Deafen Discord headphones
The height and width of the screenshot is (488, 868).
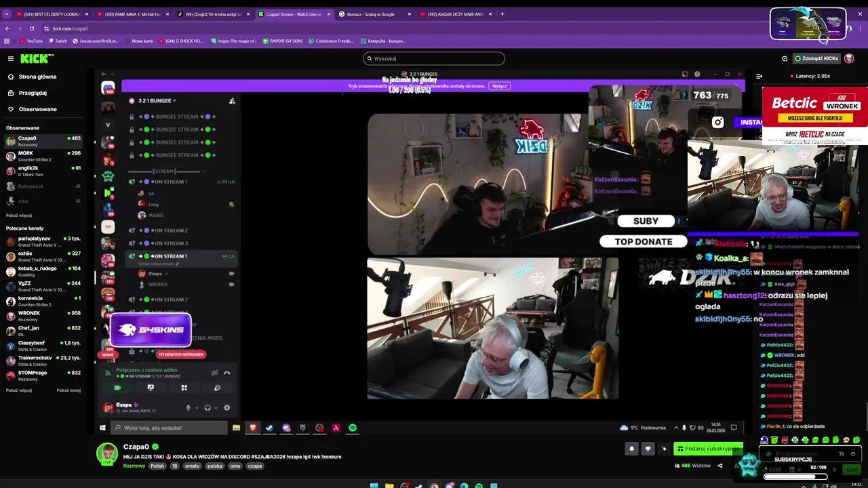click(x=208, y=407)
